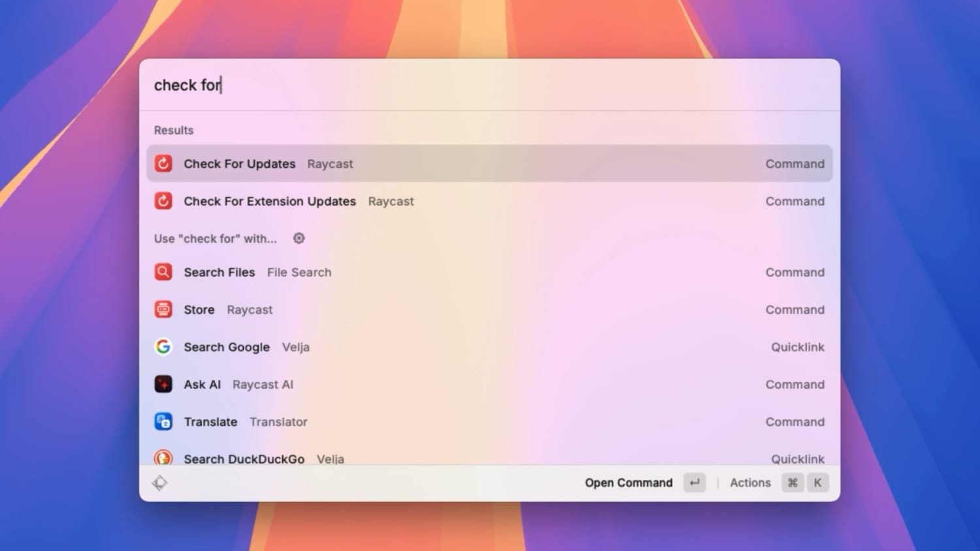The width and height of the screenshot is (980, 551).
Task: Click in the "check for" search field
Action: [489, 85]
